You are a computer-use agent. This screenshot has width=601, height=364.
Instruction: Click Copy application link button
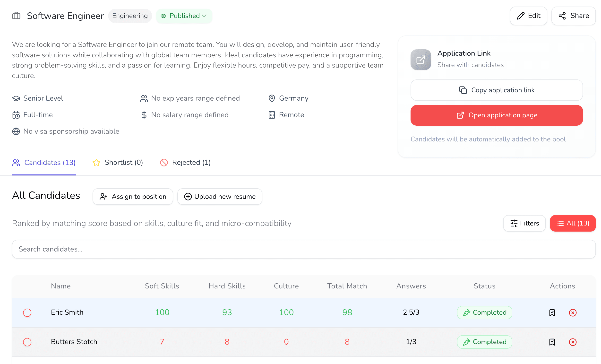pos(496,90)
